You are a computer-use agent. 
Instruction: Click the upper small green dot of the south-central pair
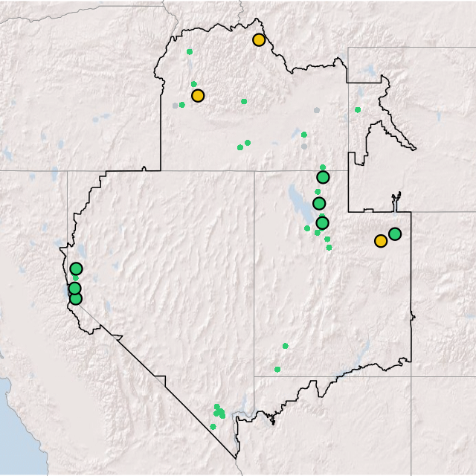click(285, 345)
